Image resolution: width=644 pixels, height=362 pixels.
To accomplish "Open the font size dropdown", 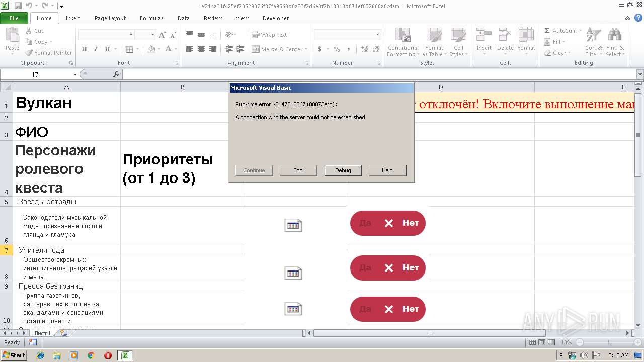I will pyautogui.click(x=152, y=35).
